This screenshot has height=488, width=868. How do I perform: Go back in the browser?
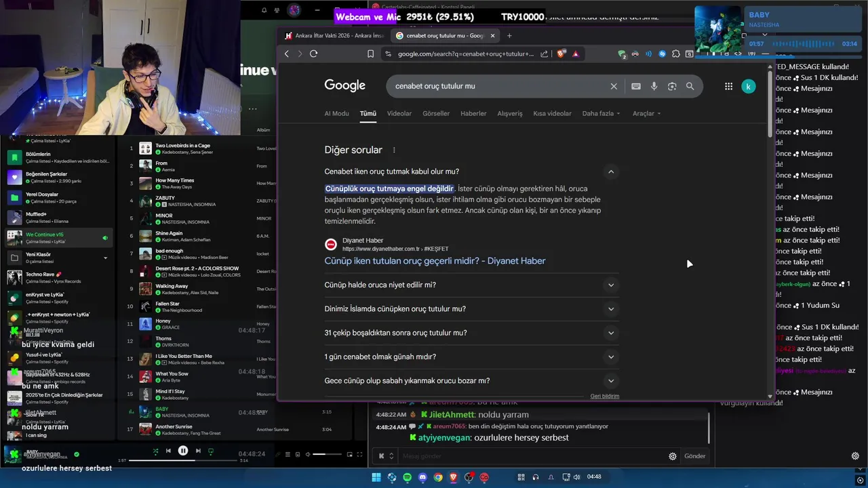pos(287,54)
